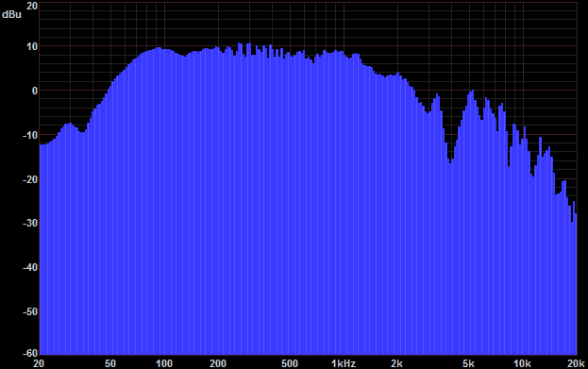Click the 100 Hz frequency label

164,363
